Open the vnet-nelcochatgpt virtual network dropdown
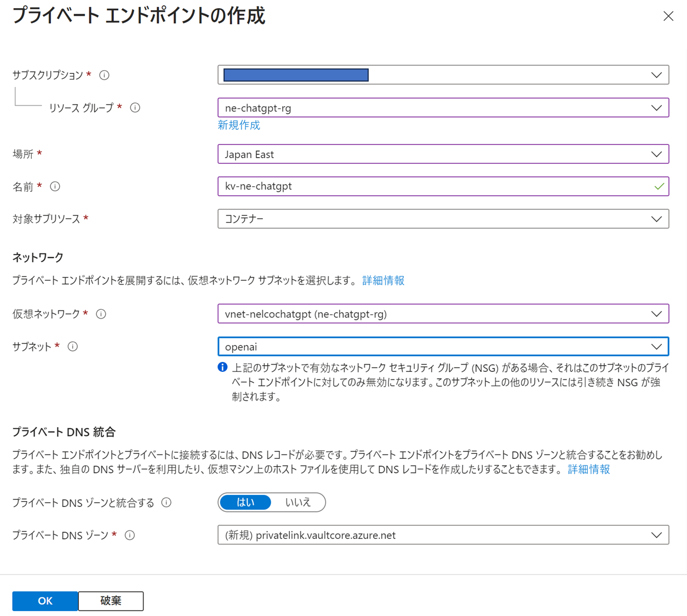This screenshot has height=616, width=687. [443, 314]
